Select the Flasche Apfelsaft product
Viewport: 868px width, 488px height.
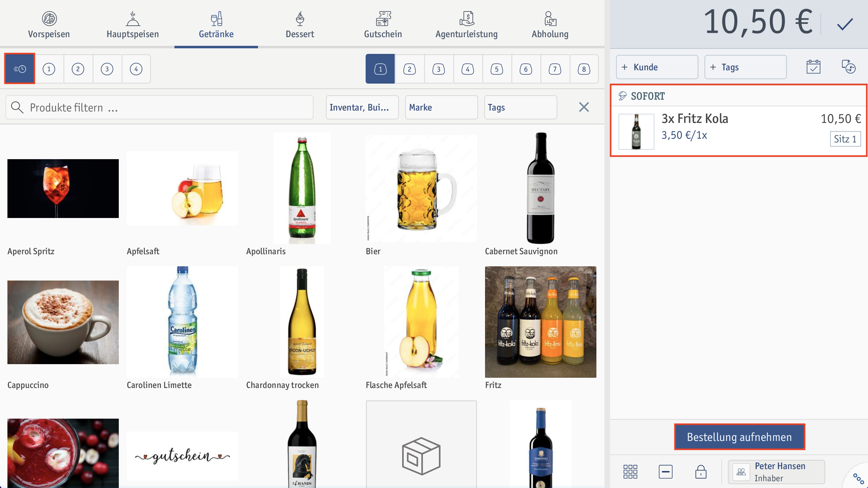point(421,328)
